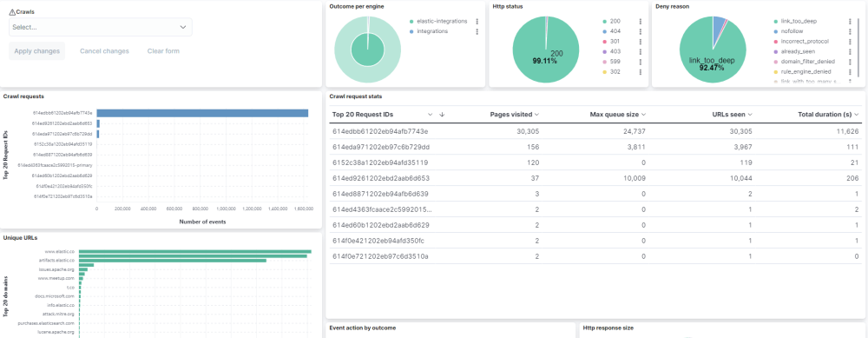The height and width of the screenshot is (338, 868).
Task: Open options for domain_filter_denied legend entry
Action: 850,62
